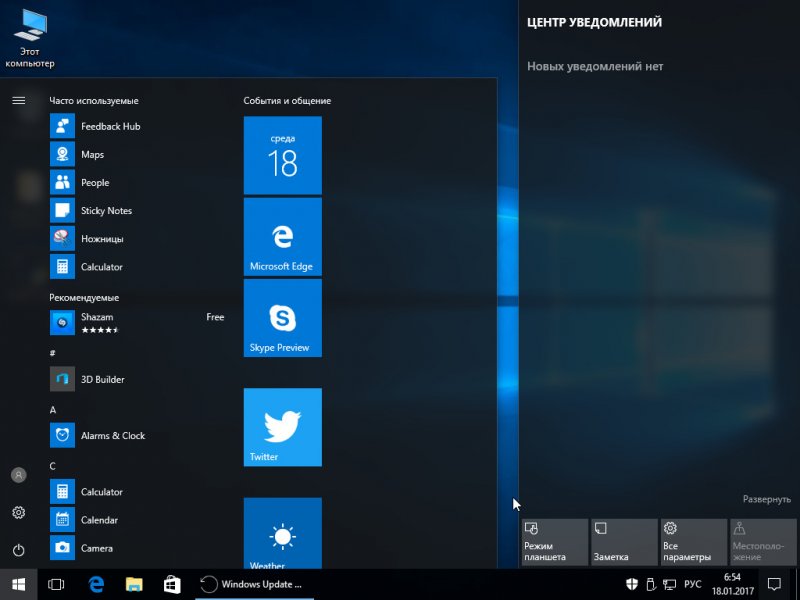Open Calculator under the C heading
800x600 pixels.
[136, 492]
